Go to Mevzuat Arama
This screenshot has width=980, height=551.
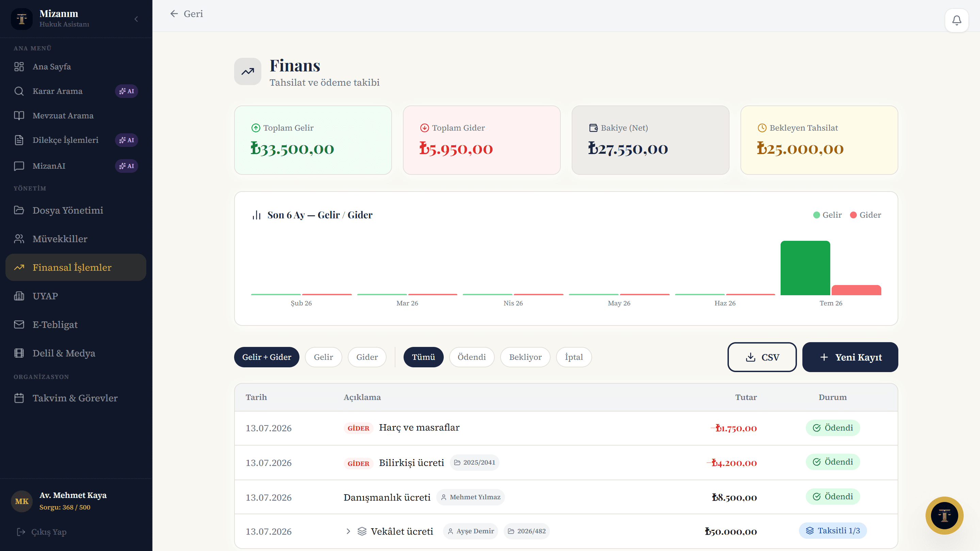point(76,115)
